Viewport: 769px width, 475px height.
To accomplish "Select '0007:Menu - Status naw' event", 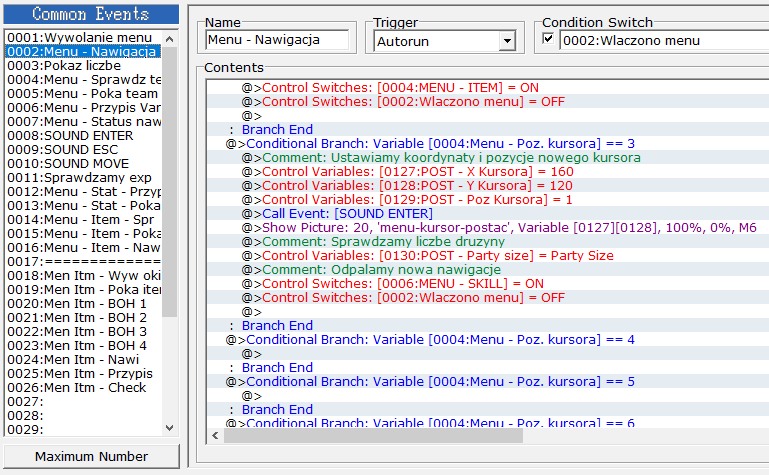I will [x=82, y=121].
